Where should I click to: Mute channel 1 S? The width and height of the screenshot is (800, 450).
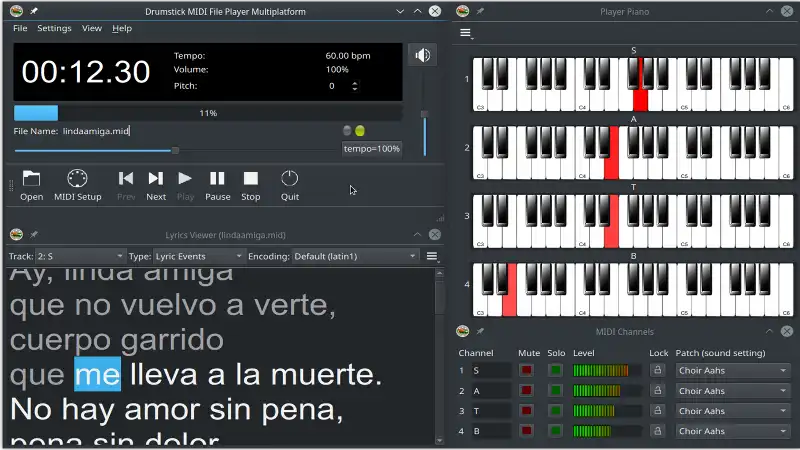tap(526, 370)
